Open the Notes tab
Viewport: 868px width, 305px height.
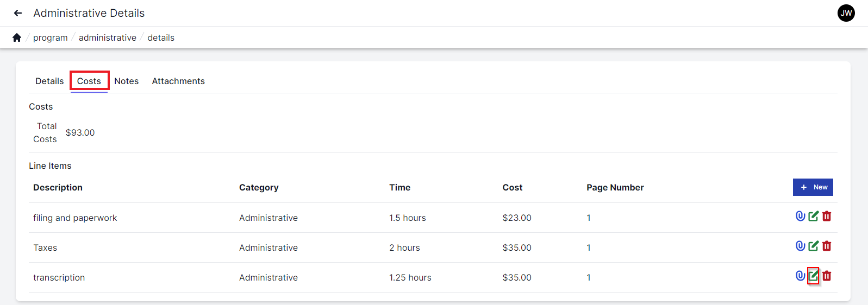(x=126, y=81)
